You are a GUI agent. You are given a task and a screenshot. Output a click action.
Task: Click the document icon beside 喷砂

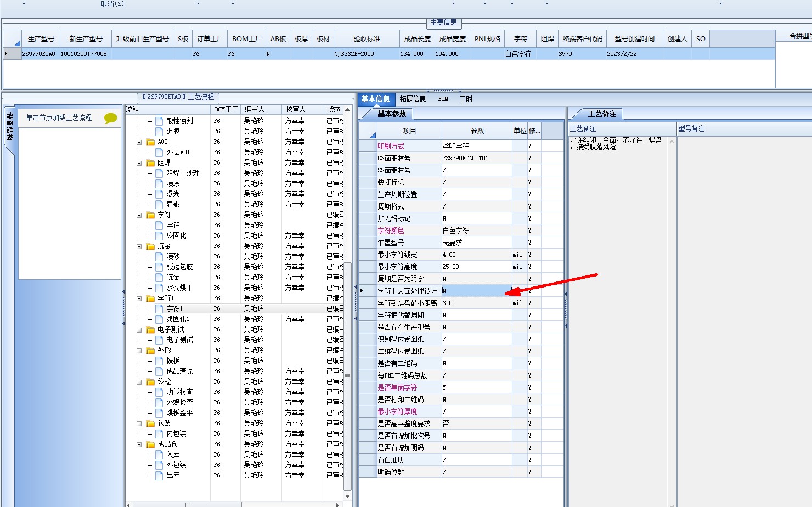tap(159, 256)
